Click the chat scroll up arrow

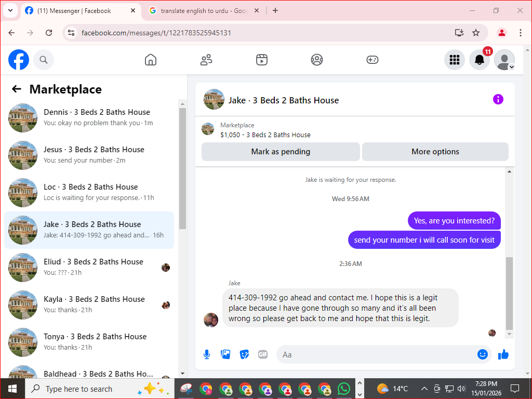coord(509,171)
